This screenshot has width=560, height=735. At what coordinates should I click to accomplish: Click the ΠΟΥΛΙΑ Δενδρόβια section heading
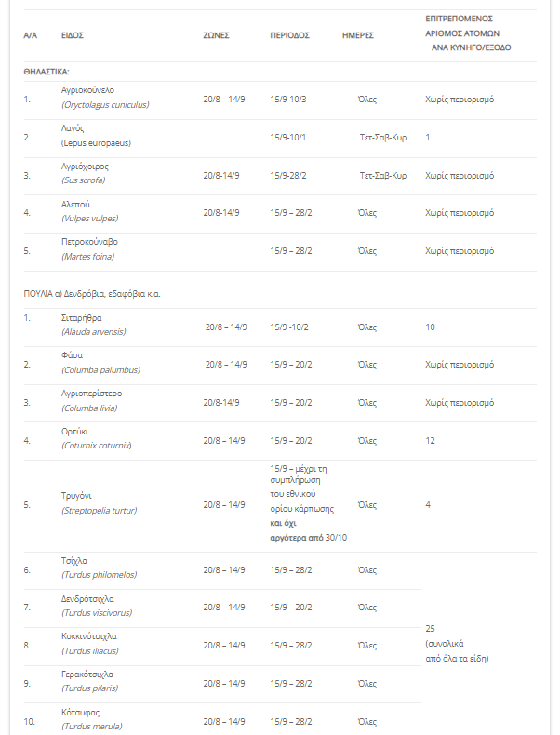coord(92,294)
